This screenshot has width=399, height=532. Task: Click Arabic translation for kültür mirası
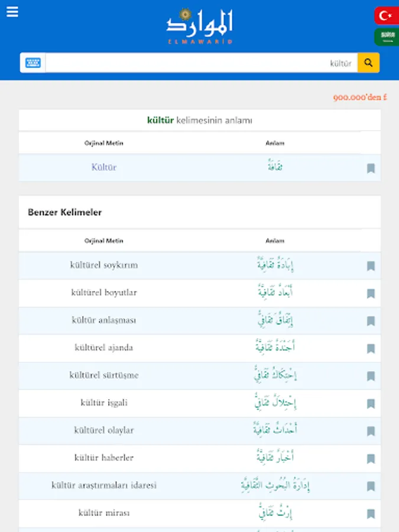[x=275, y=512]
